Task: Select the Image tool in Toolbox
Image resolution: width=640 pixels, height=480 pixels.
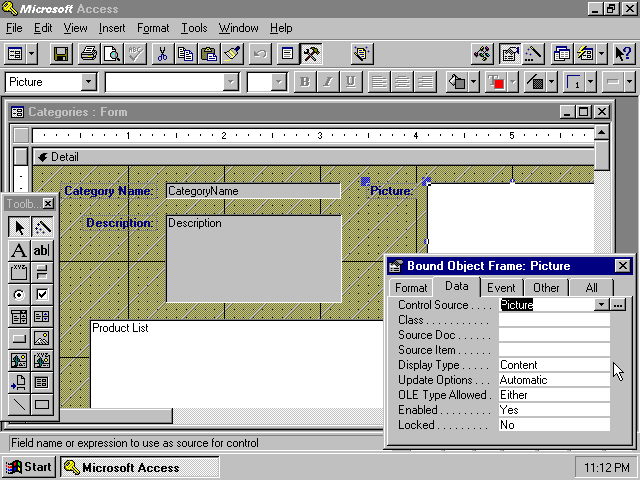Action: click(x=42, y=338)
